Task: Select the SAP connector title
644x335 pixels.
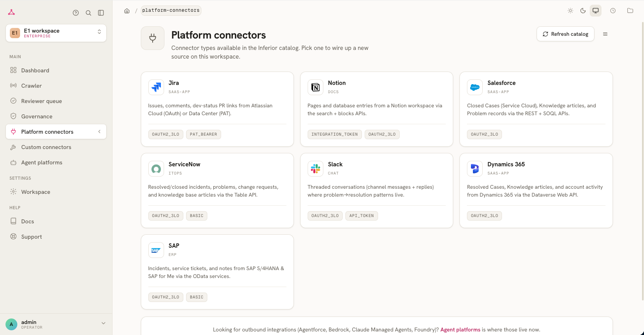Action: point(174,246)
